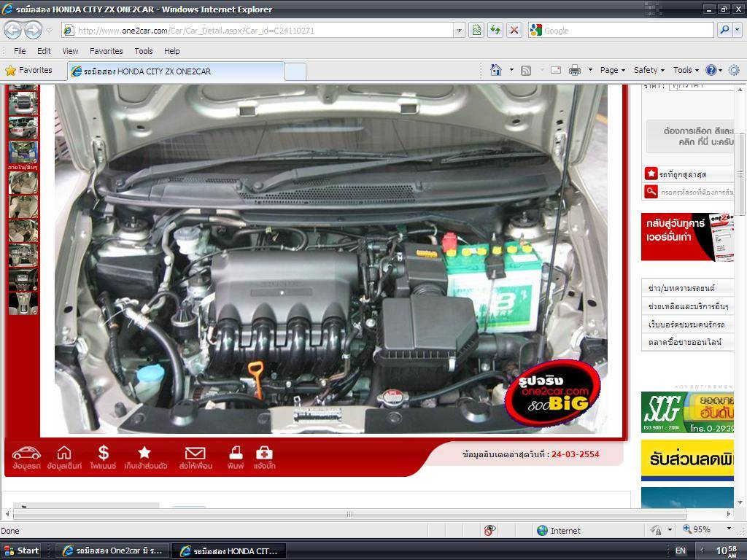Viewport: 747px width, 560px height.
Task: Click the Refresh page icon
Action: pos(495,30)
